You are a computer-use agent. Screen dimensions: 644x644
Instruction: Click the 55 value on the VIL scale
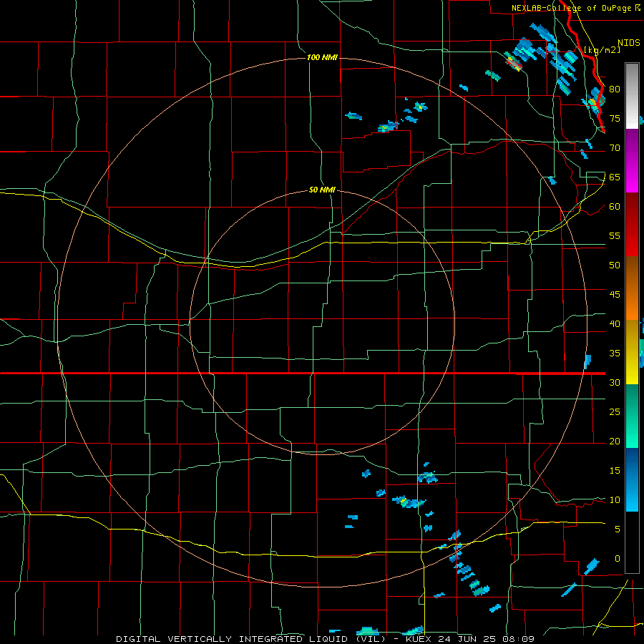(x=615, y=235)
